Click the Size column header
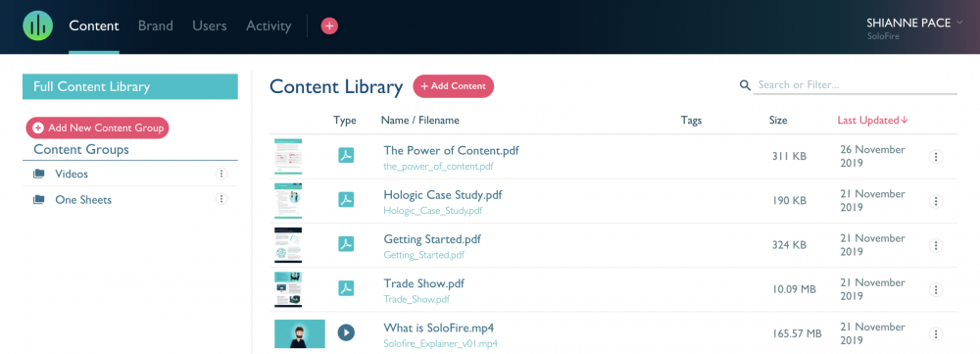The height and width of the screenshot is (354, 980). [778, 120]
